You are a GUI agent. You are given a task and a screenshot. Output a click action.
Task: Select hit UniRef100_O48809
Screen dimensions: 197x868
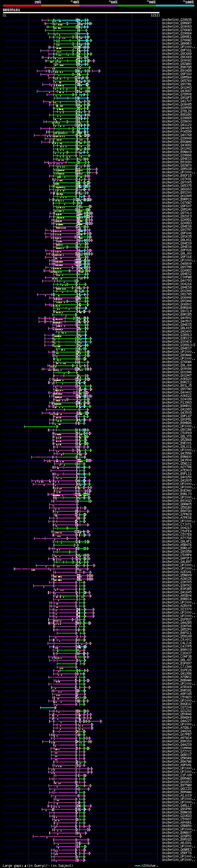pos(177,264)
